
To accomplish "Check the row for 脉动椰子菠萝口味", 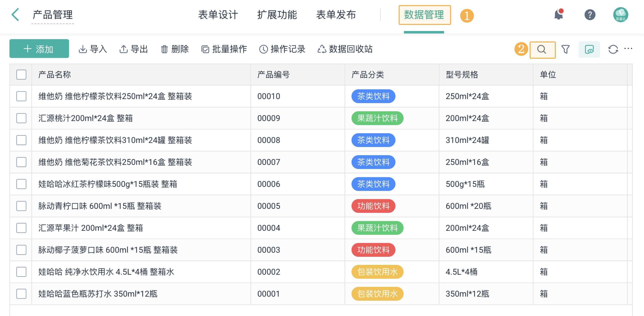I will 21,250.
